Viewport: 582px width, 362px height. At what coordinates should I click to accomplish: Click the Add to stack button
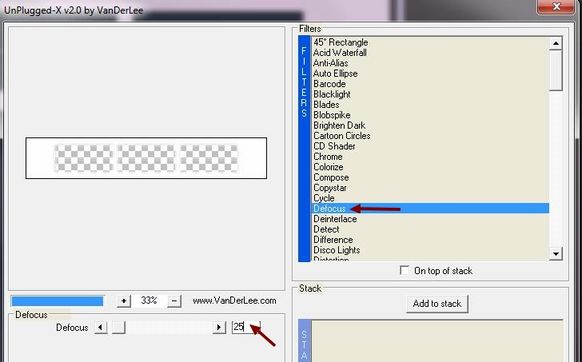(437, 304)
